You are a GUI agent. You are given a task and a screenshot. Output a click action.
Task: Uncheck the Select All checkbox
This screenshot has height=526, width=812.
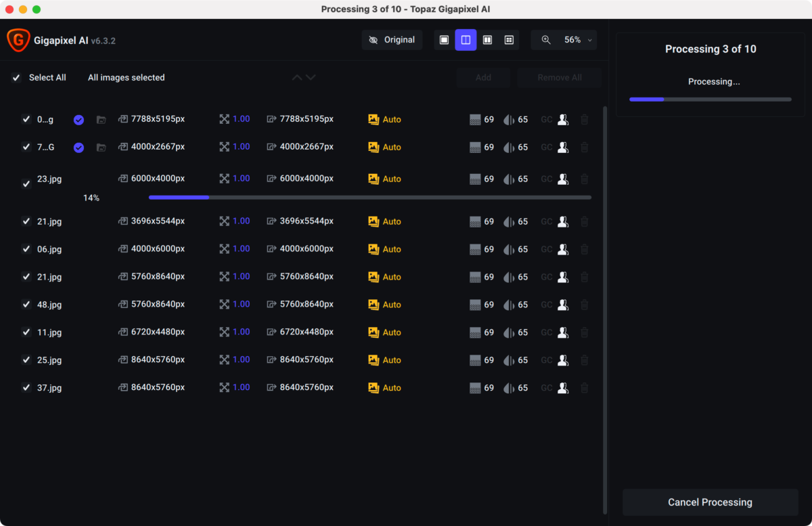click(x=16, y=78)
